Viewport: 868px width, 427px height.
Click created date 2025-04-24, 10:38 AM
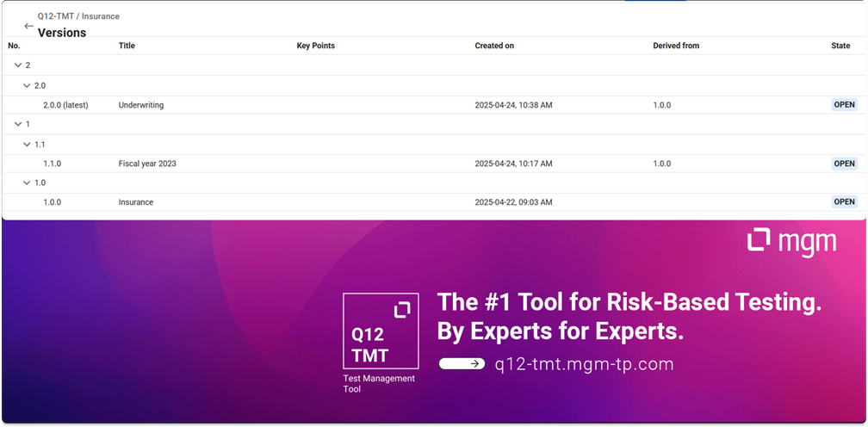click(513, 105)
